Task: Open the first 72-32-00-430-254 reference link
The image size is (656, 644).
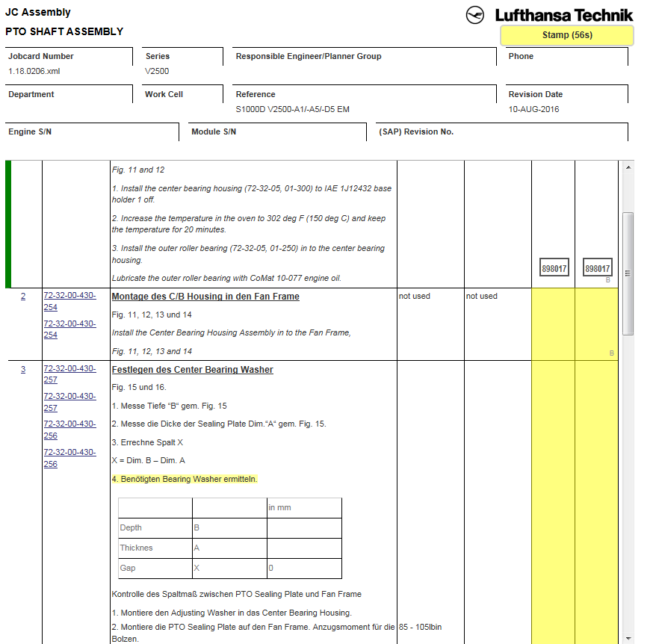Action: [x=69, y=301]
